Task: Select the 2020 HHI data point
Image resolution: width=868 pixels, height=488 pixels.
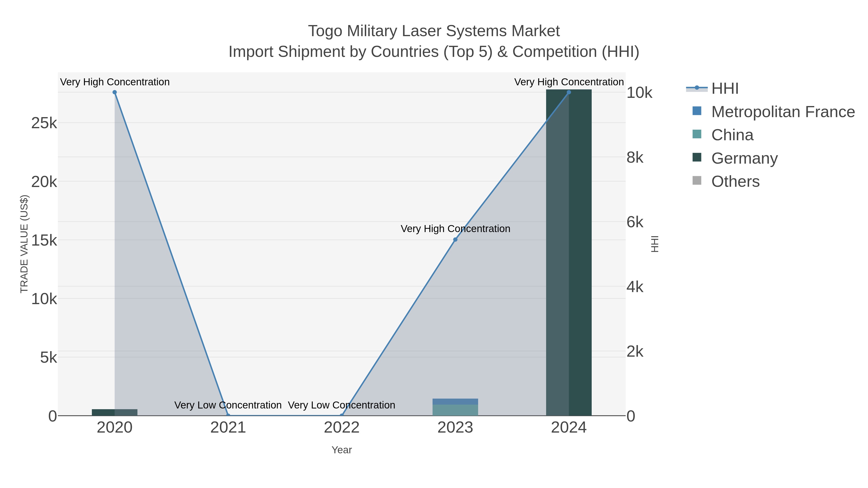Action: click(115, 92)
